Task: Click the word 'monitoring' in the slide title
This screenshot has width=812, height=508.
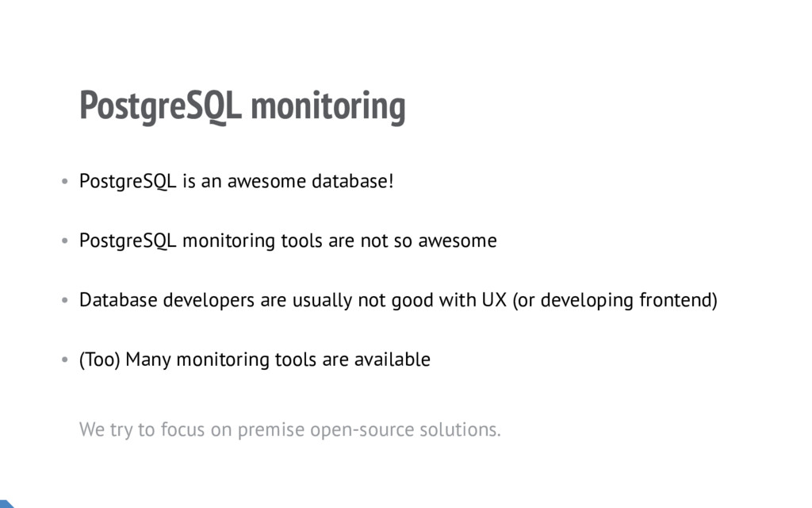Action: click(x=327, y=106)
